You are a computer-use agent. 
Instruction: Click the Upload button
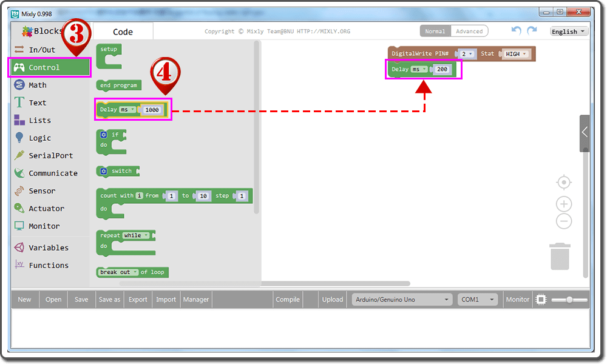click(333, 300)
